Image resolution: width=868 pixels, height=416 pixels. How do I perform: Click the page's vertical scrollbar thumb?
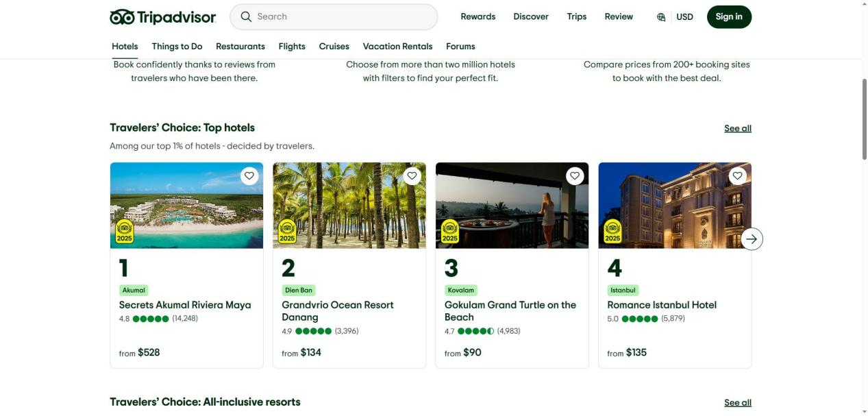coord(864,120)
